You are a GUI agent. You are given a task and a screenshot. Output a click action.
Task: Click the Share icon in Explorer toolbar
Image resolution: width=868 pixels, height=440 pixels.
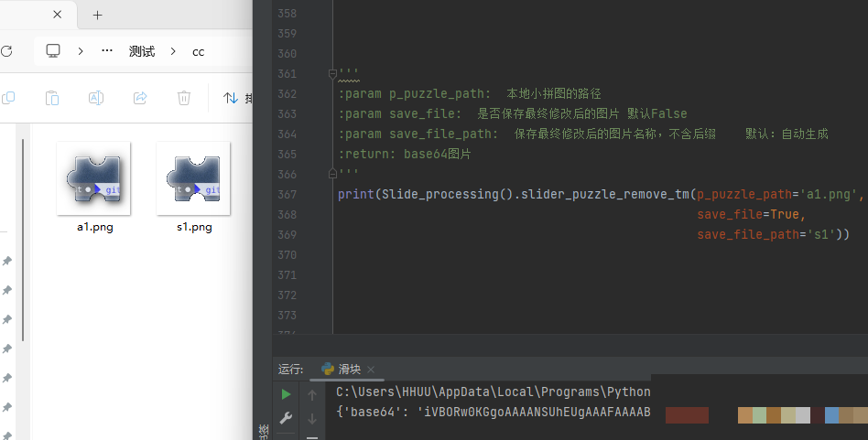click(140, 98)
